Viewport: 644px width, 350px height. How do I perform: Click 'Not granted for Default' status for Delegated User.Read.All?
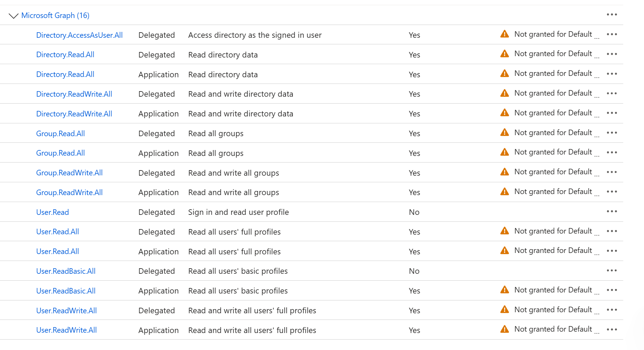tap(553, 231)
